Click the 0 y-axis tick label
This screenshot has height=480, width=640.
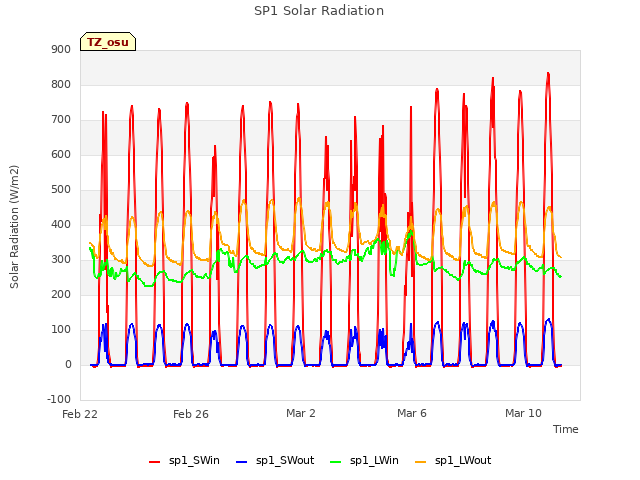(68, 364)
